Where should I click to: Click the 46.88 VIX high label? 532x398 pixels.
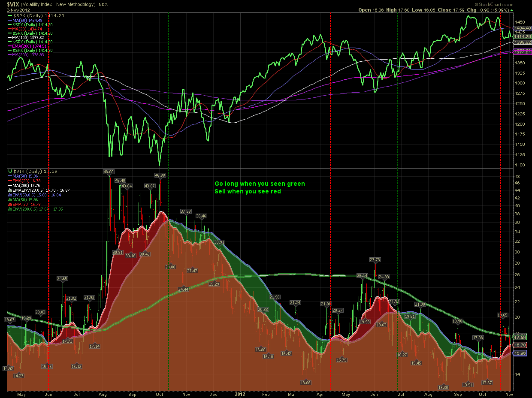[x=160, y=175]
